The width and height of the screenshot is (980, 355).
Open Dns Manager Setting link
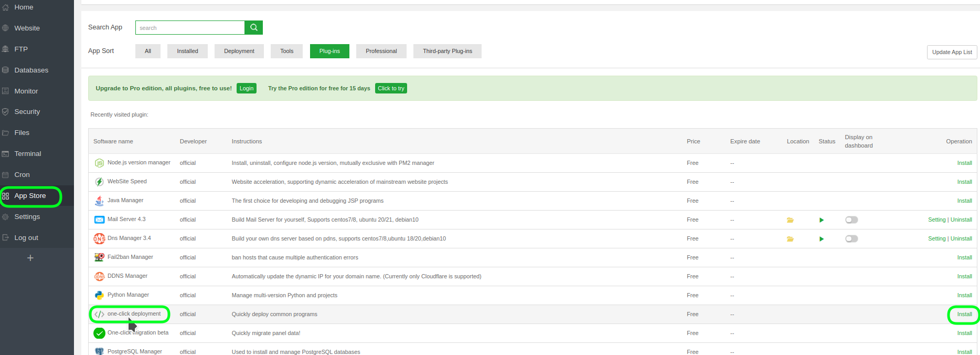pyautogui.click(x=936, y=238)
